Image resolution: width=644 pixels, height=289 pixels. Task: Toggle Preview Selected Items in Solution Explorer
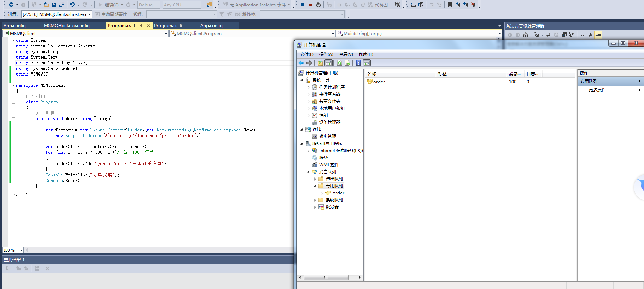click(598, 35)
